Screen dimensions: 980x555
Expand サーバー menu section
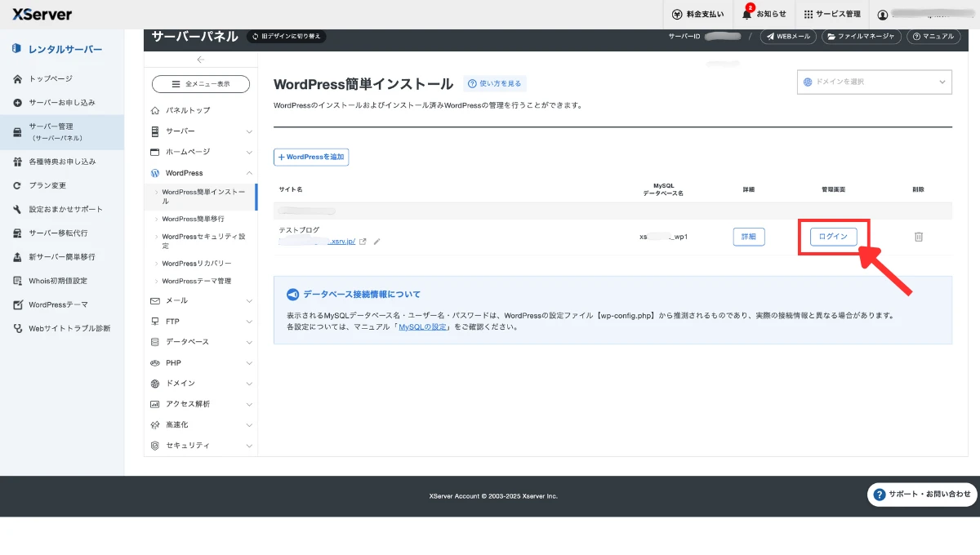[x=201, y=131]
